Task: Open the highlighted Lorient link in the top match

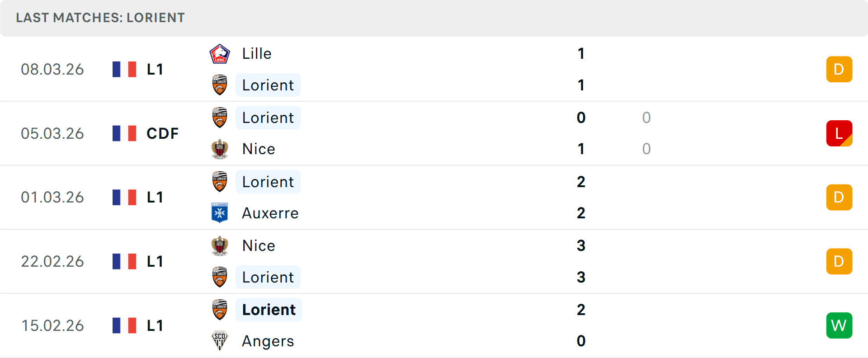Action: tap(268, 85)
